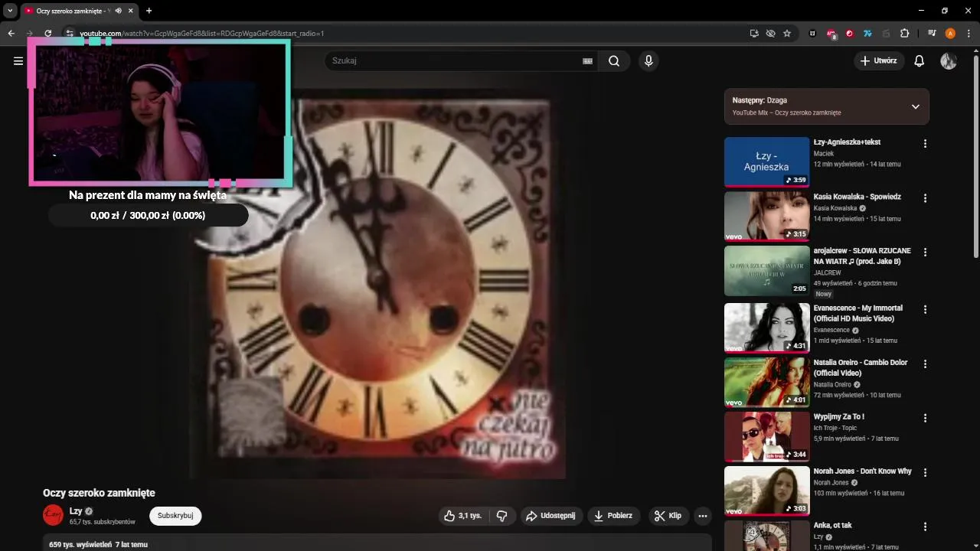Collapse the Następny: Dzaga mix panel
The image size is (980, 551).
[x=915, y=106]
